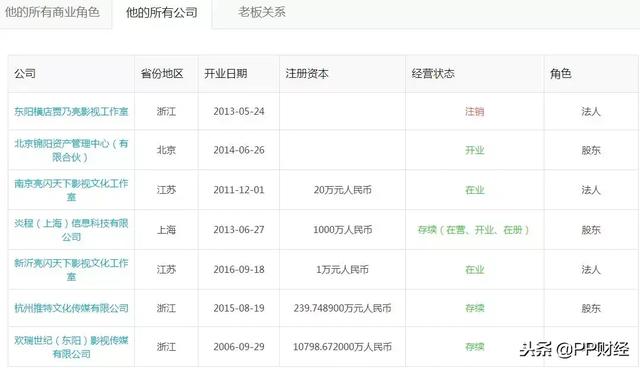This screenshot has height=368, width=640.
Task: Open 新沂亮闪天下影视文化工作室 link
Action: (71, 270)
